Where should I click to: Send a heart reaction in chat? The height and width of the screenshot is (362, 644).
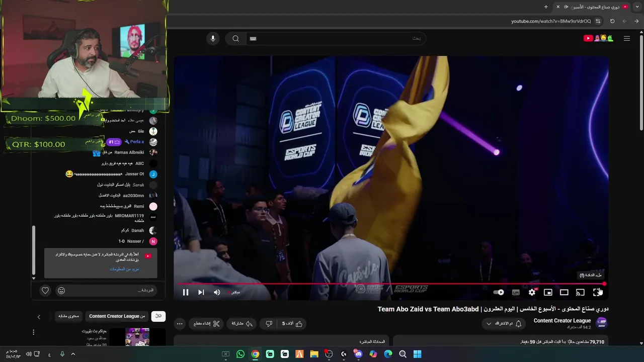coord(45,290)
